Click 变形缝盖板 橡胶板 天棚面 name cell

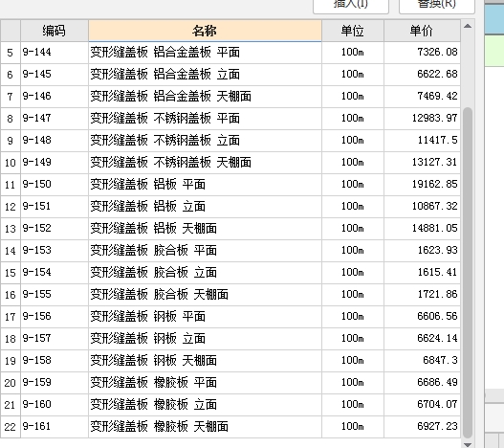point(205,427)
